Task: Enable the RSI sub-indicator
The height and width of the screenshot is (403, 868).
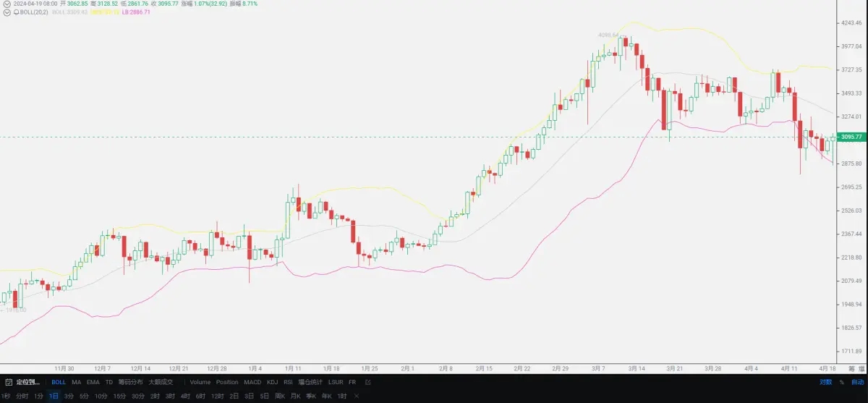Action: pyautogui.click(x=288, y=382)
